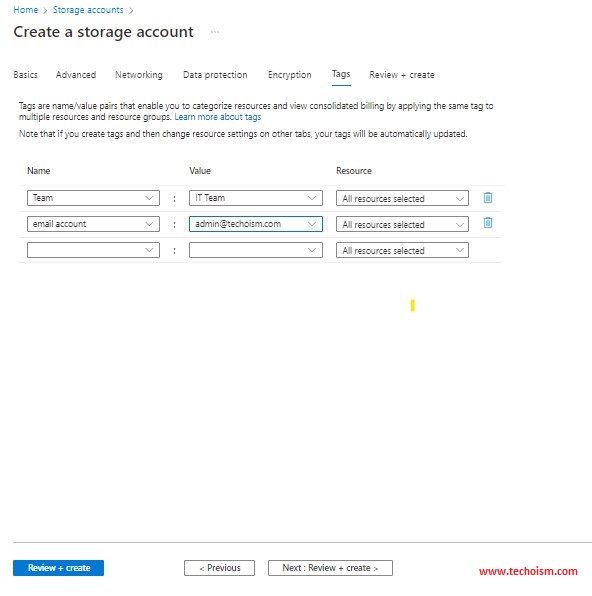Click the empty tag Value field
The height and width of the screenshot is (596, 592).
point(256,250)
